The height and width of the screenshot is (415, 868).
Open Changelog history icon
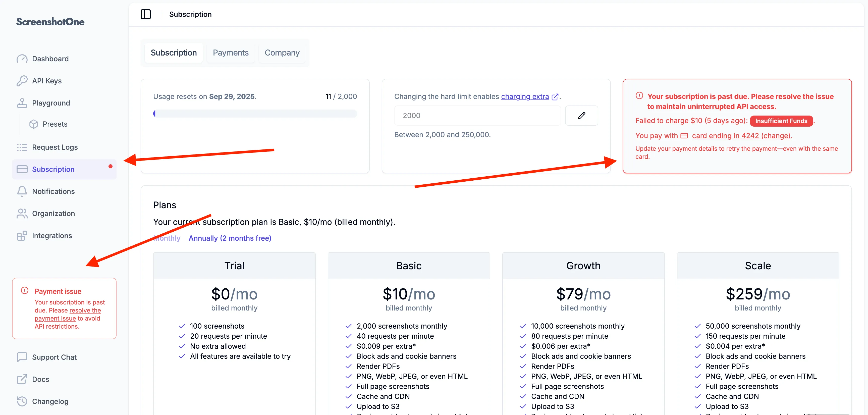[22, 401]
